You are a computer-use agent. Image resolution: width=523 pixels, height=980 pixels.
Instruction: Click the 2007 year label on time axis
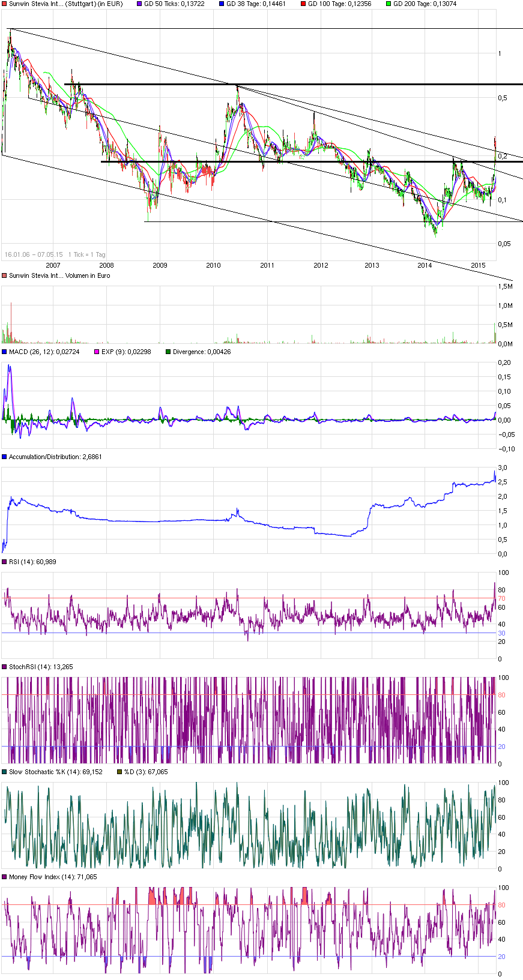[53, 265]
